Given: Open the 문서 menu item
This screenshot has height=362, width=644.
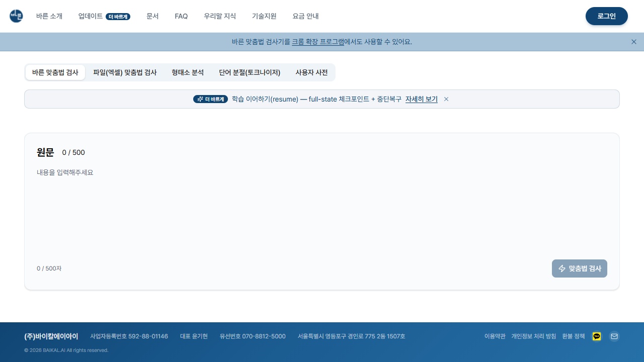Looking at the screenshot, I should [x=152, y=16].
